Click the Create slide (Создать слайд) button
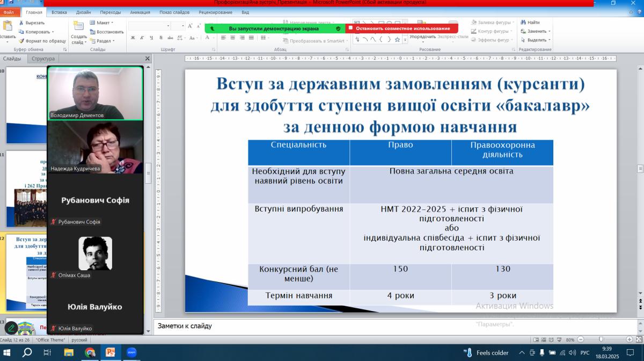644x361 pixels. (x=78, y=32)
